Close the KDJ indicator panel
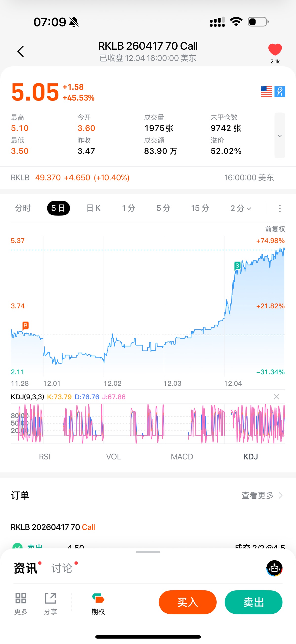296x644 pixels. point(276,397)
